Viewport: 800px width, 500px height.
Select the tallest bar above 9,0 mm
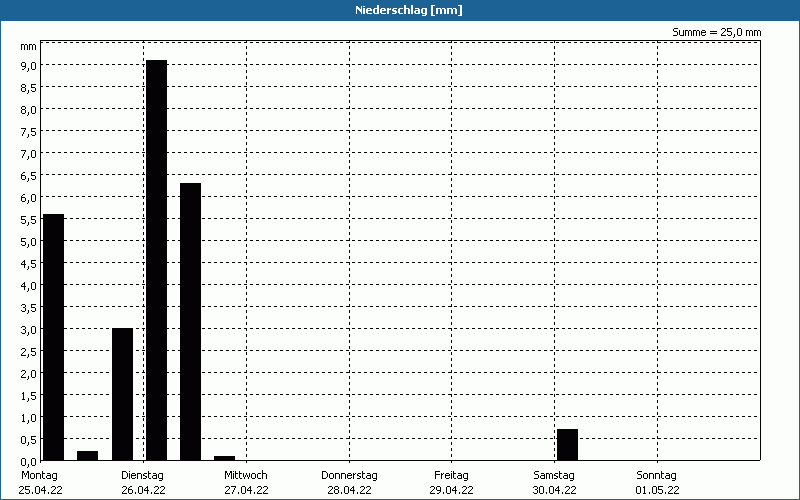pos(157,260)
